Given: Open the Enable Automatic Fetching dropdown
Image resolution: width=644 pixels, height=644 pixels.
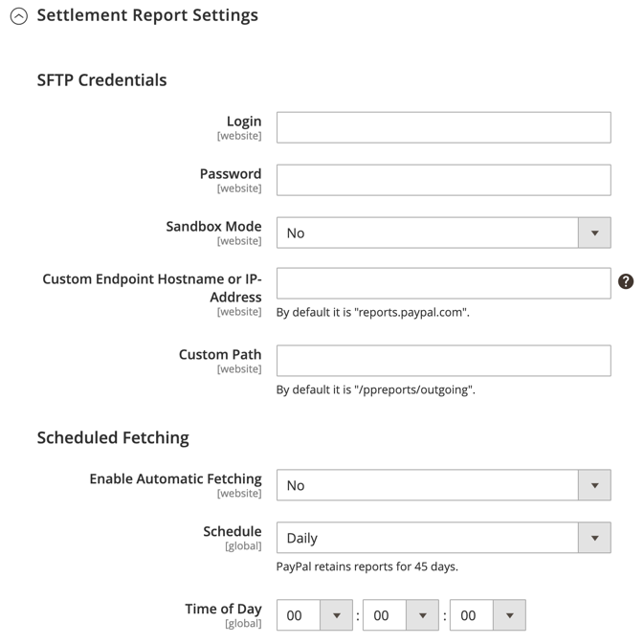Looking at the screenshot, I should pos(444,485).
